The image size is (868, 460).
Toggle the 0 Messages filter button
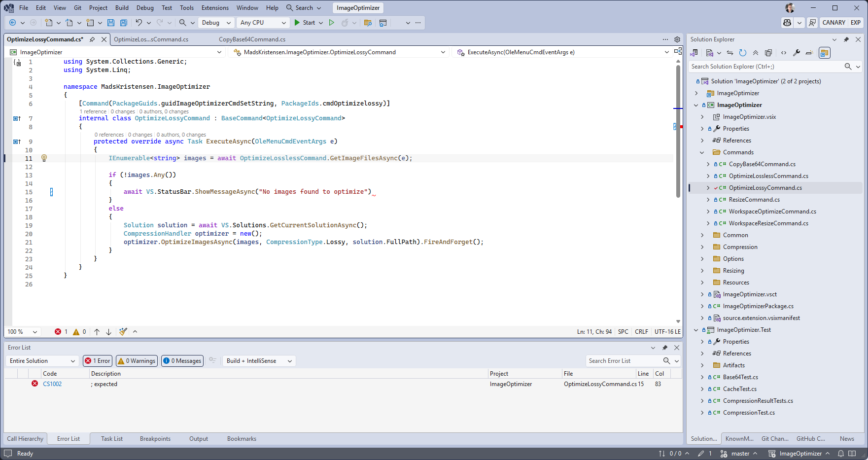[x=182, y=361]
